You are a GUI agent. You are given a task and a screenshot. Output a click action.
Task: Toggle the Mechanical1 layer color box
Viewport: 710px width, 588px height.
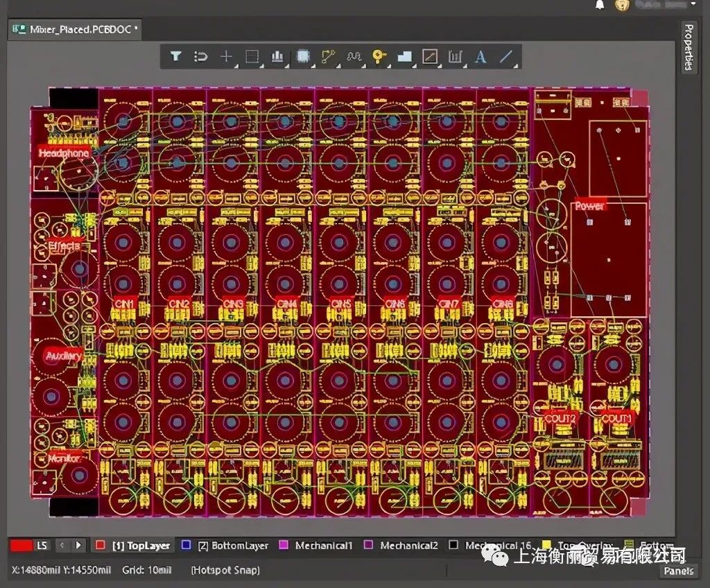point(283,546)
